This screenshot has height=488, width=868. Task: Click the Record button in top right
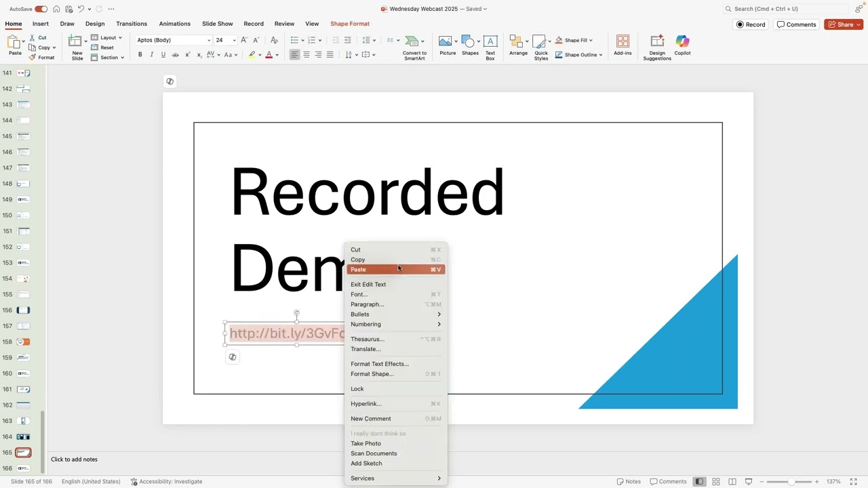[751, 24]
